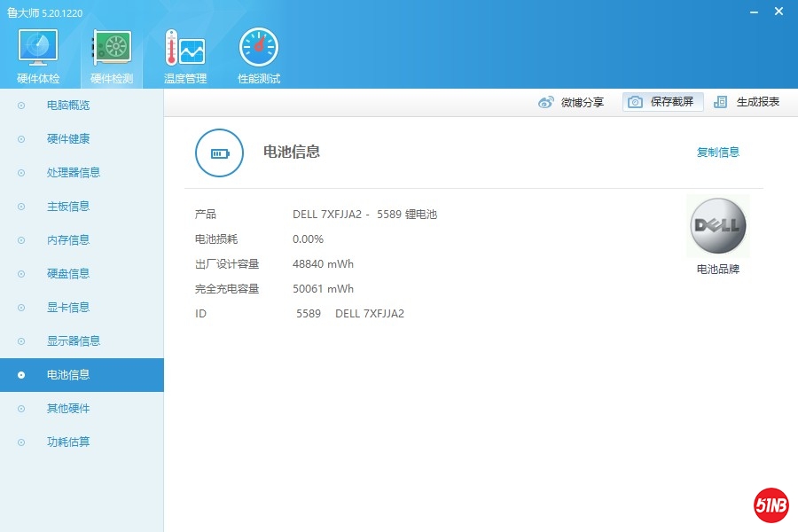The height and width of the screenshot is (532, 798).
Task: Open the title bar dropdown menu arrow
Action: (729, 12)
